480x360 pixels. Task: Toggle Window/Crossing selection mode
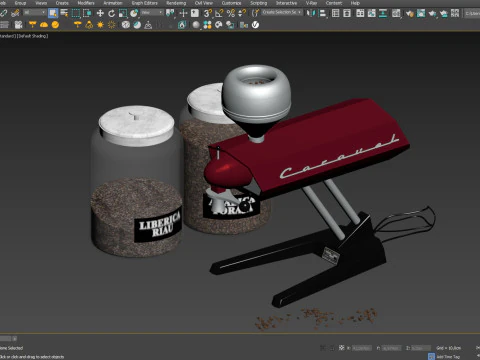(x=87, y=13)
